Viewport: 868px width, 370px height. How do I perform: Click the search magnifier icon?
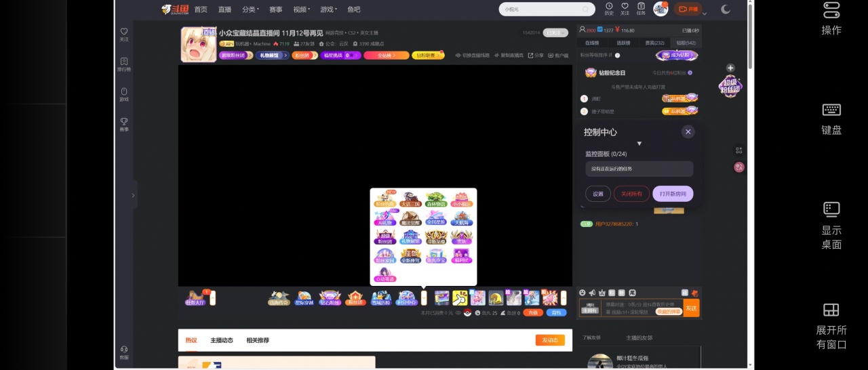(x=585, y=9)
